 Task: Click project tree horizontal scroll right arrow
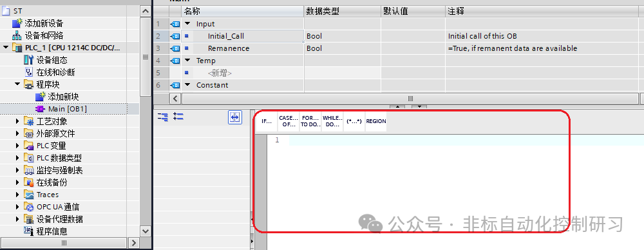point(133,244)
